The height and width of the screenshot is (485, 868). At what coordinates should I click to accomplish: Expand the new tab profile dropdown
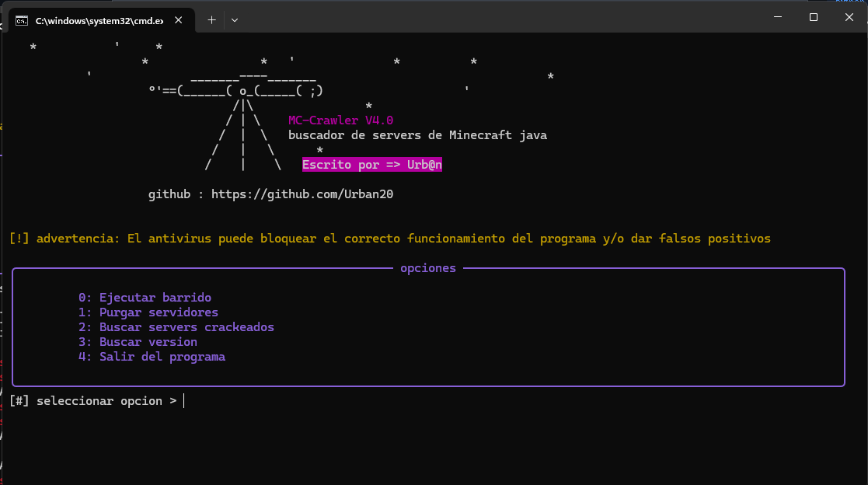click(235, 20)
